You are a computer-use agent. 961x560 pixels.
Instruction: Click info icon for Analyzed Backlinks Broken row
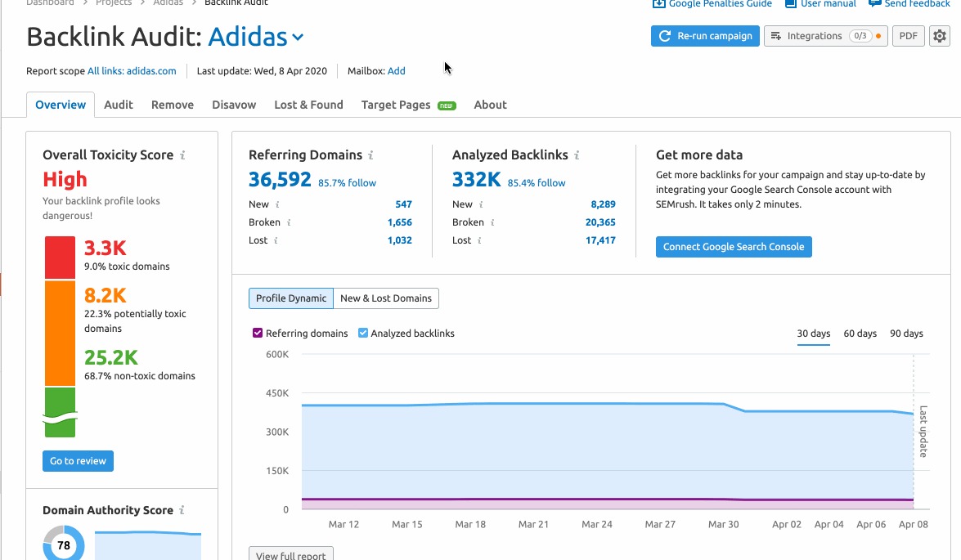coord(492,222)
